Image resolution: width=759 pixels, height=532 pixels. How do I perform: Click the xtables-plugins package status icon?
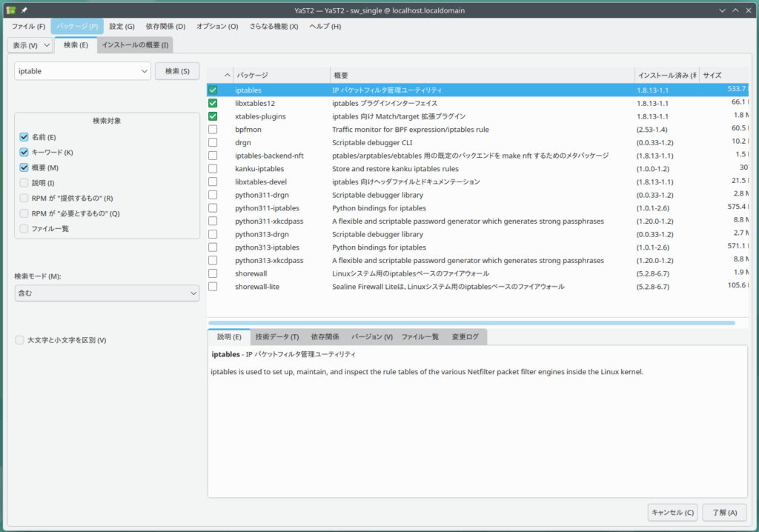pos(213,116)
